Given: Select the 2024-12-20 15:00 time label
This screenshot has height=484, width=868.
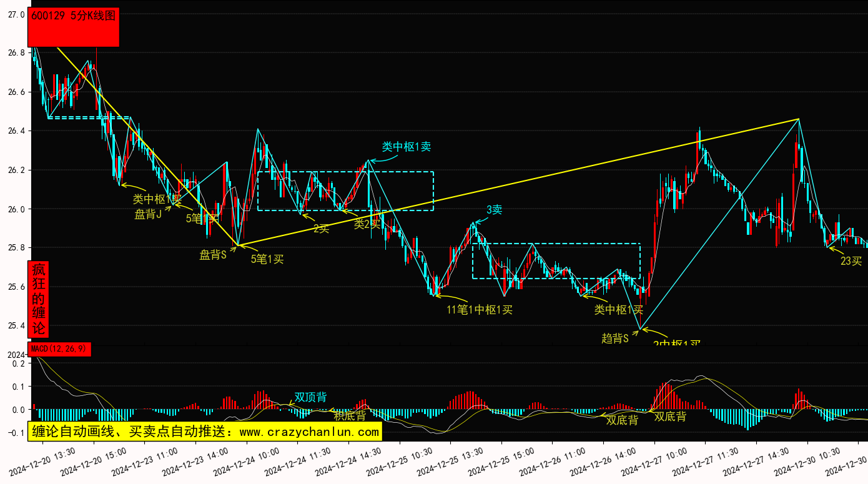Looking at the screenshot, I should [x=94, y=462].
